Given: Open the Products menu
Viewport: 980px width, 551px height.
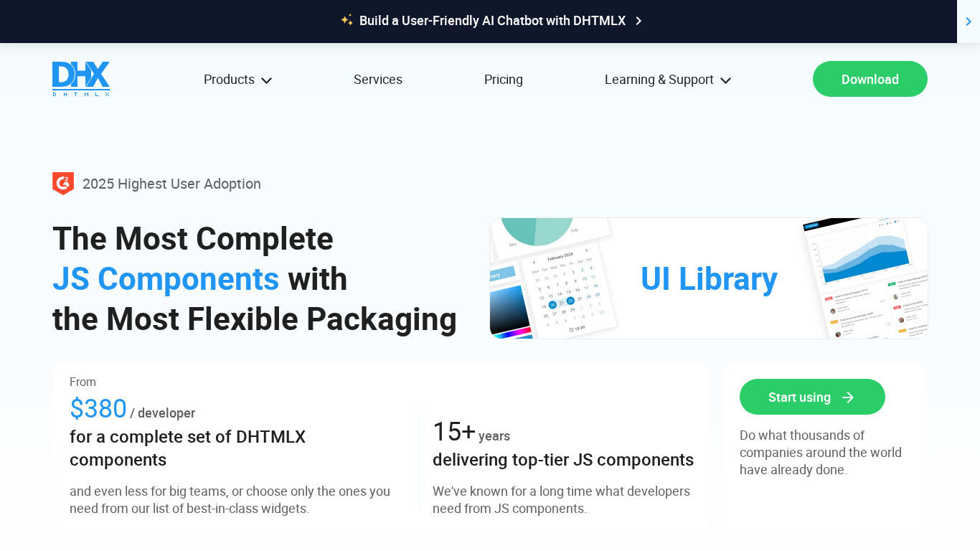Looking at the screenshot, I should (237, 80).
